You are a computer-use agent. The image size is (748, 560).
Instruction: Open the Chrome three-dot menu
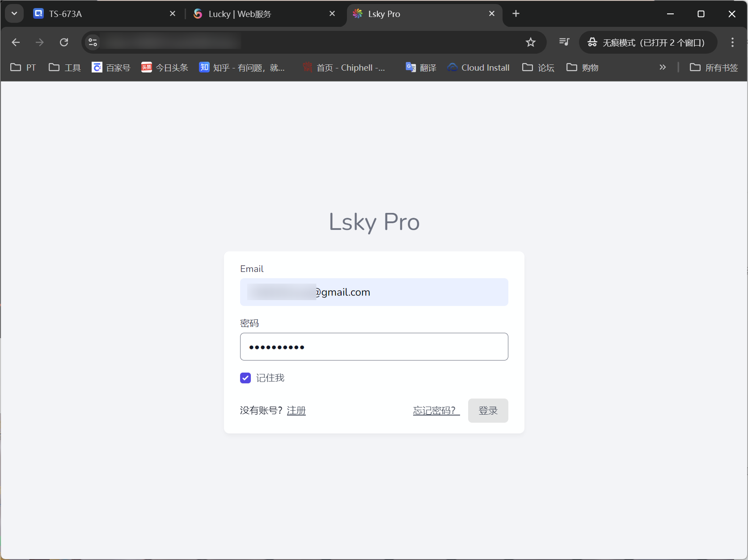[x=732, y=42]
